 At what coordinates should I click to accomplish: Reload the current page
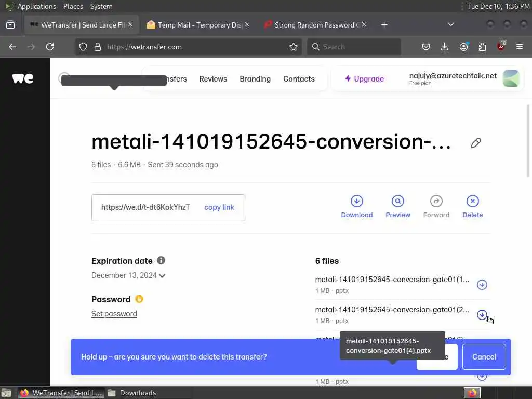pyautogui.click(x=50, y=47)
